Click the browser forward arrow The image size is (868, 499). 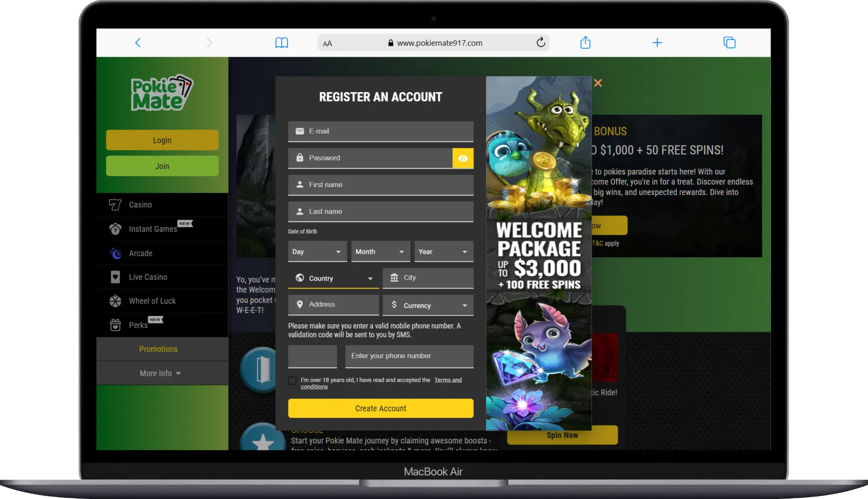(209, 43)
